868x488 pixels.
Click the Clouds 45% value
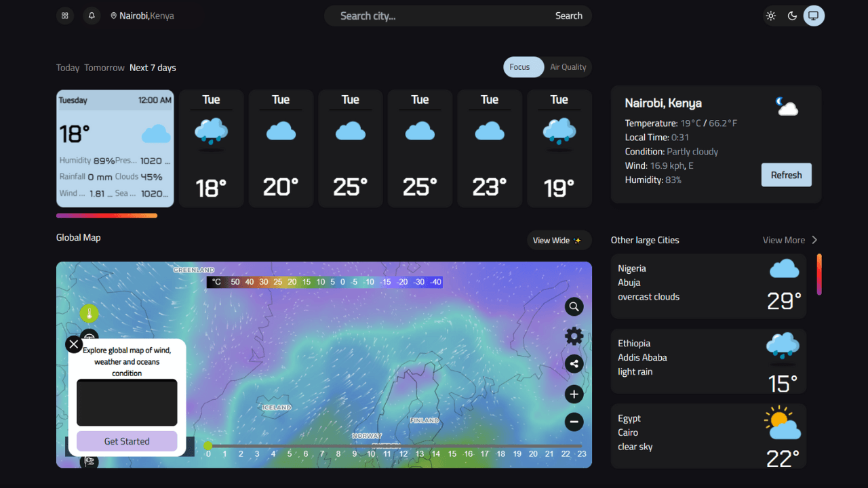152,177
